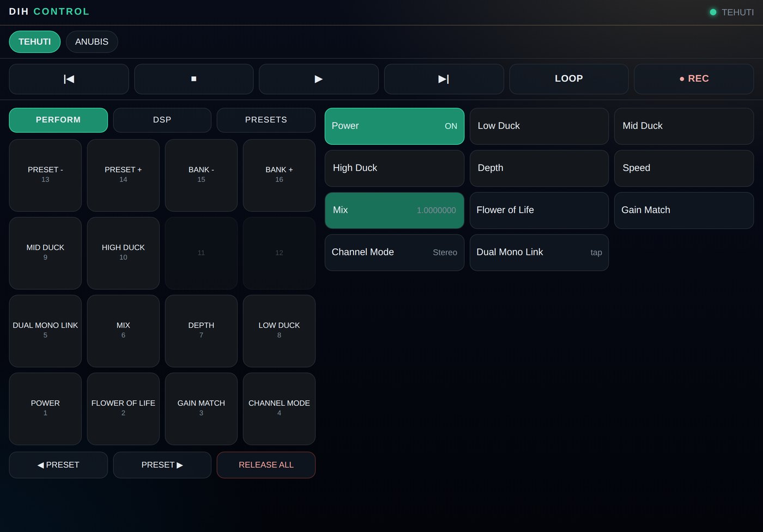Stop playback with the square icon

[x=194, y=79]
